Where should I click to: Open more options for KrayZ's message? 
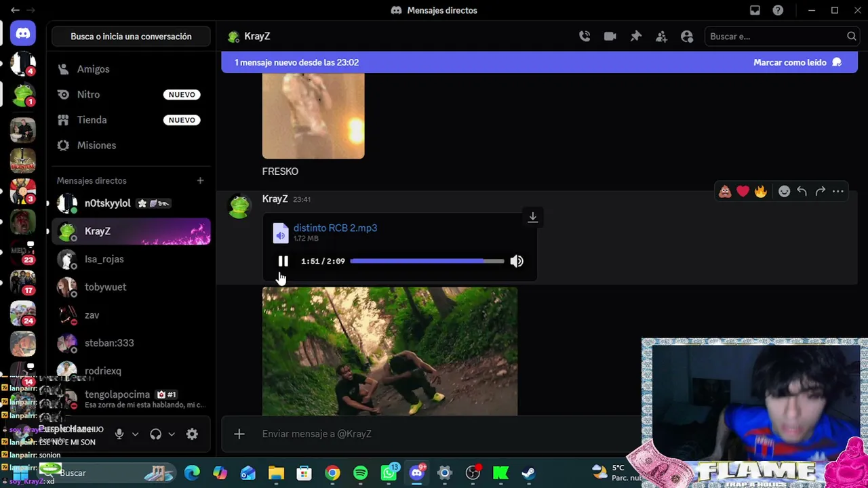838,192
